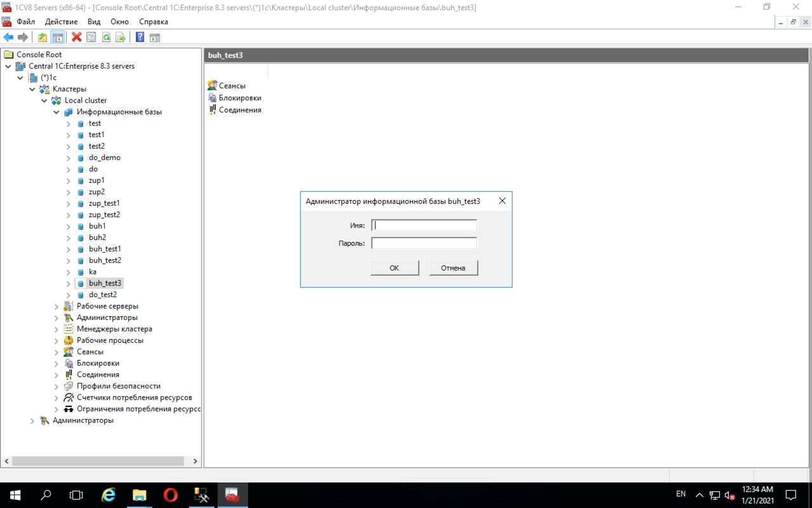Collapse the Кластеры node
The width and height of the screenshot is (812, 508).
pos(32,89)
